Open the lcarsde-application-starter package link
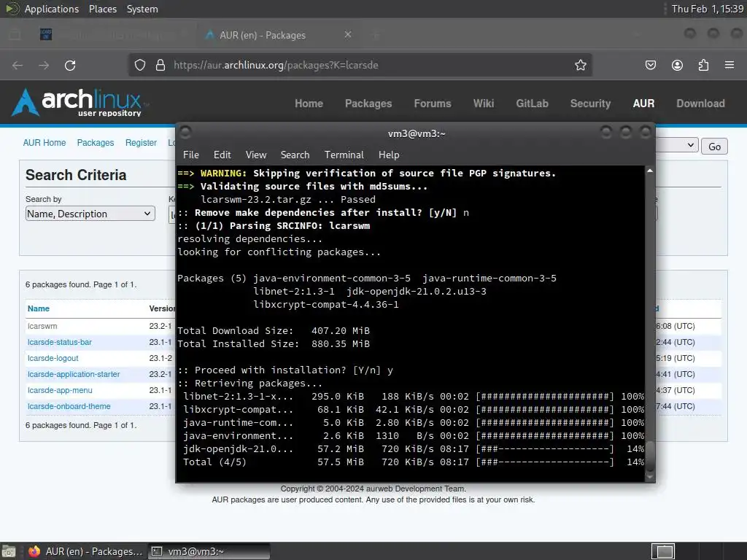 [x=74, y=374]
